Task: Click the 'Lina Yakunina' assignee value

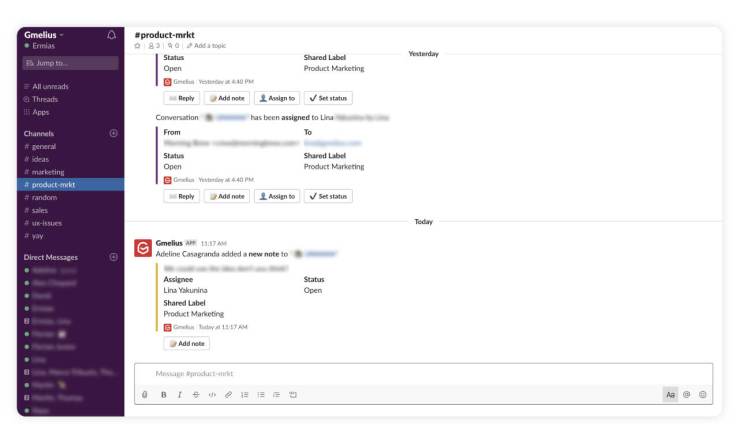Action: pos(185,290)
